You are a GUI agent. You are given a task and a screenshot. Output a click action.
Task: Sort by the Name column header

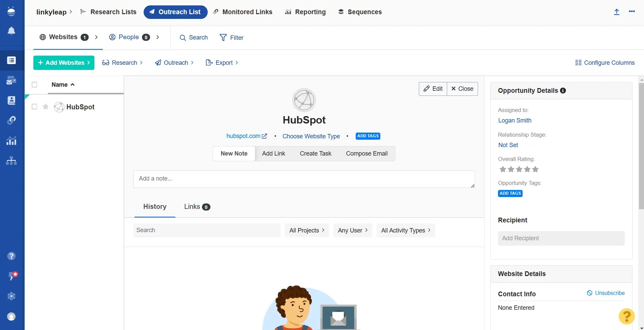[x=63, y=85]
